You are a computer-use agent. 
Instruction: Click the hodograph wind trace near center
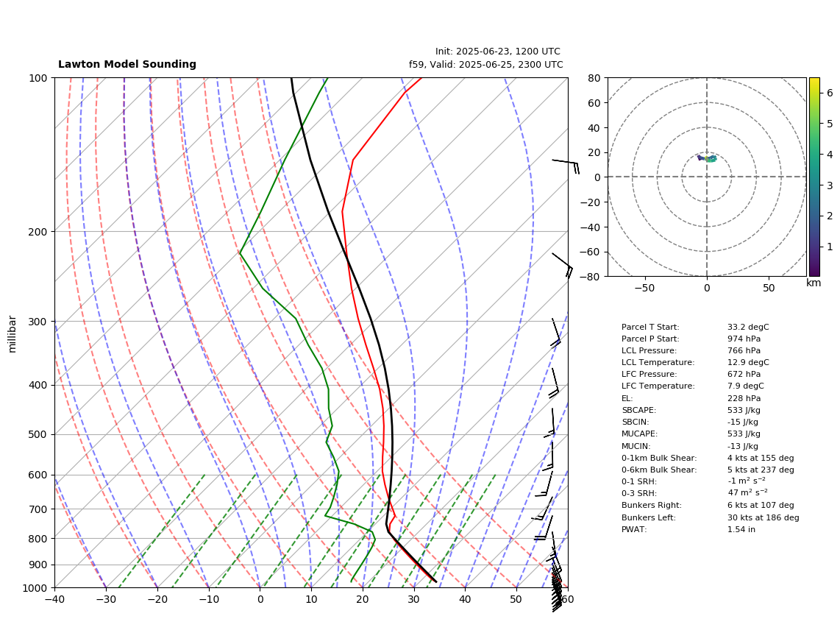click(x=707, y=158)
